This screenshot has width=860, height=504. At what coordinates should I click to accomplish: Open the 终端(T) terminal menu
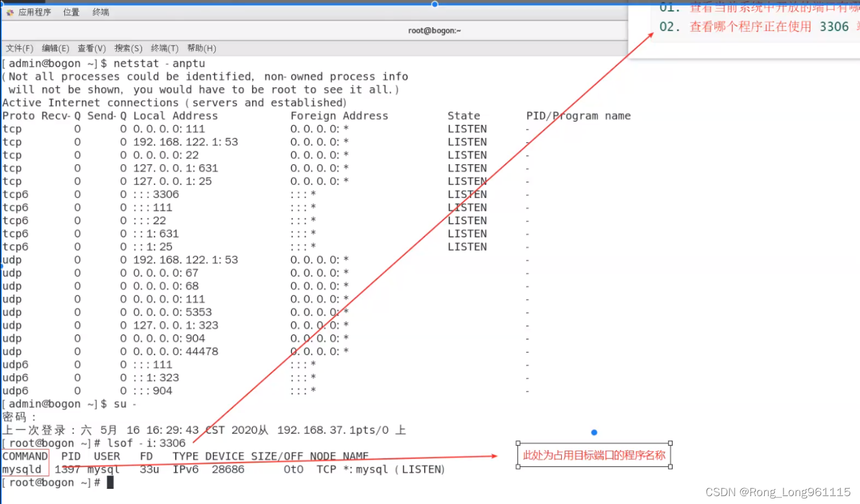(165, 48)
